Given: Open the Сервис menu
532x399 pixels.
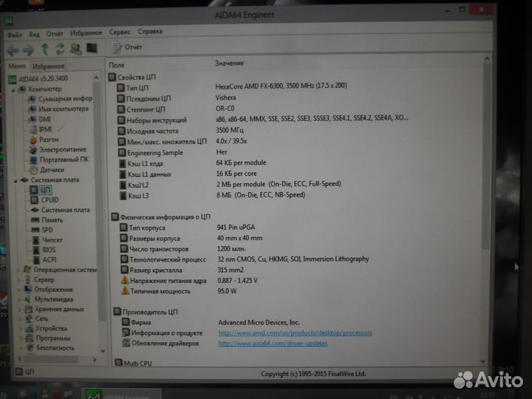Looking at the screenshot, I should 119,33.
